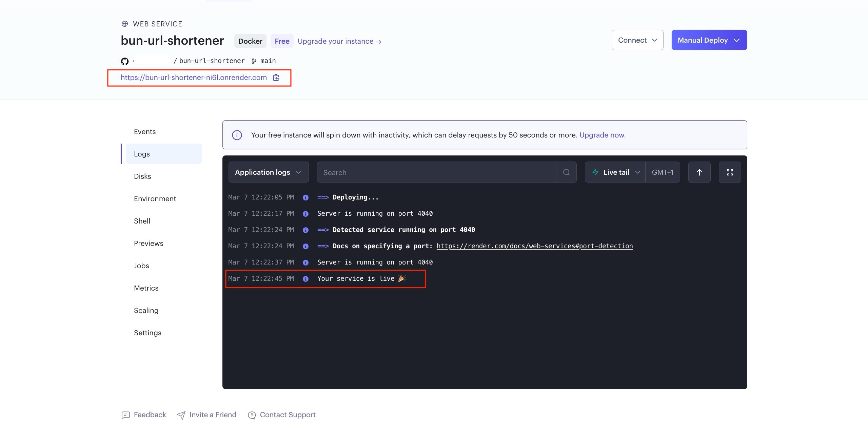This screenshot has width=868, height=423.
Task: Click 'Detected service running on port 4040' text
Action: point(404,230)
